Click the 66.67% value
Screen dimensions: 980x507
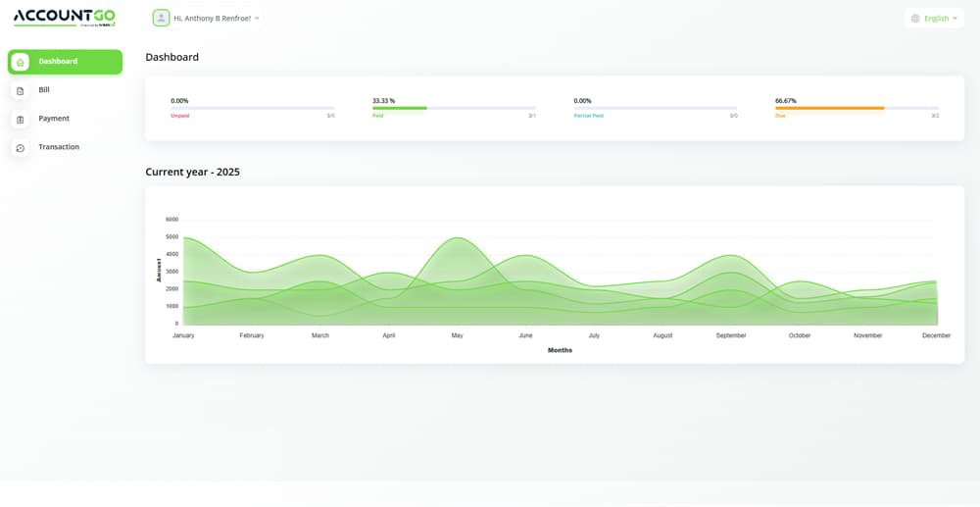(786, 101)
